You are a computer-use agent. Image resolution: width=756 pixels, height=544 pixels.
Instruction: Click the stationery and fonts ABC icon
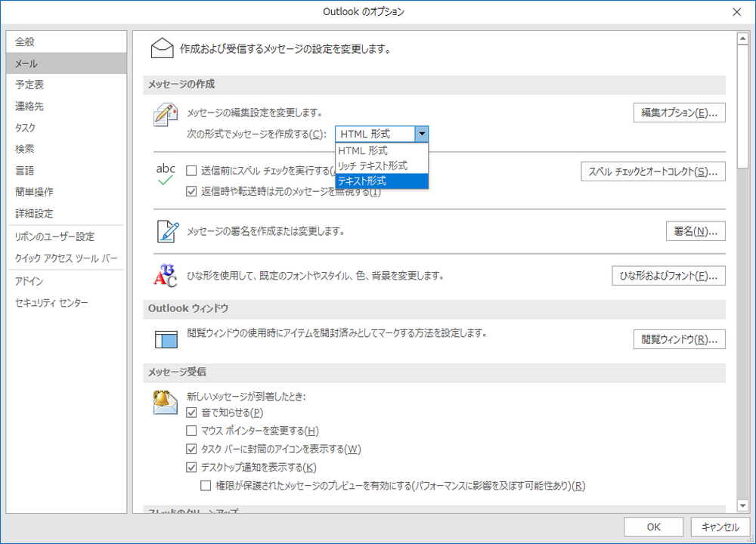165,276
